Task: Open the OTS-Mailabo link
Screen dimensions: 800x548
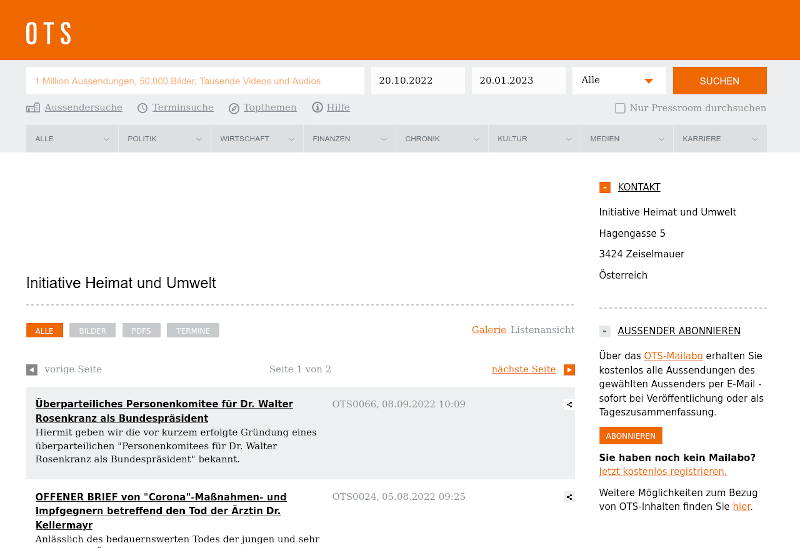Action: click(x=673, y=356)
